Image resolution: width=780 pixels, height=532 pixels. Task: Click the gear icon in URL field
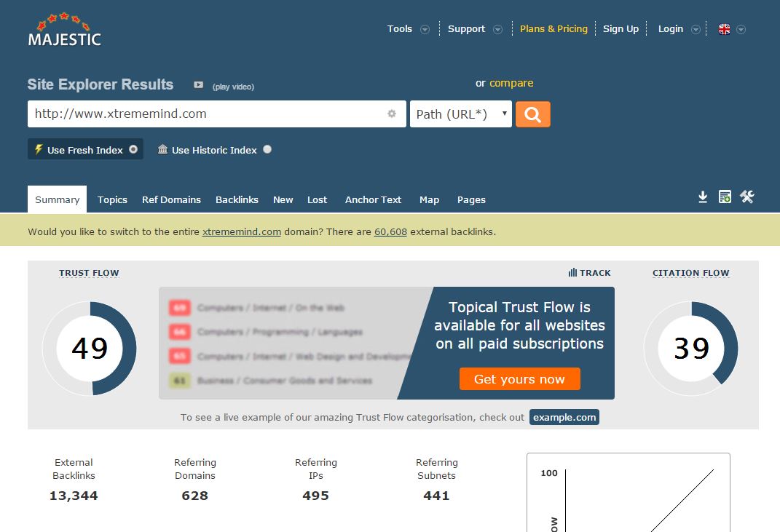point(392,114)
